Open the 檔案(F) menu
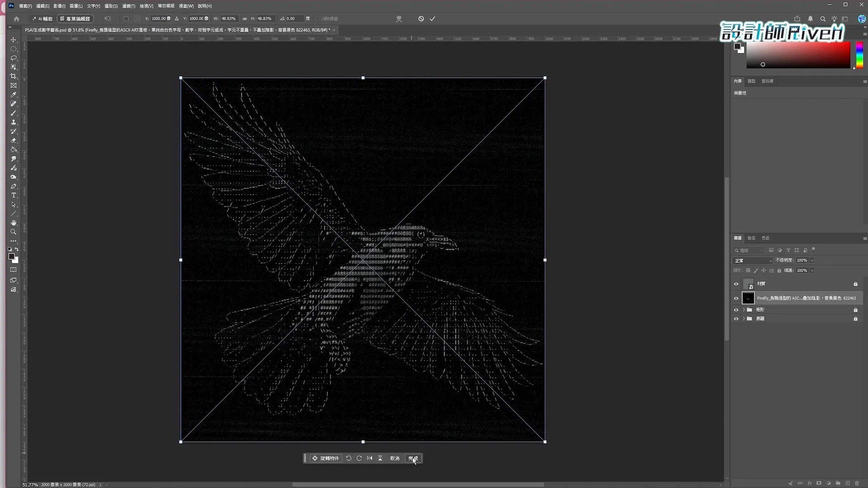The width and height of the screenshot is (868, 488). 25,6
